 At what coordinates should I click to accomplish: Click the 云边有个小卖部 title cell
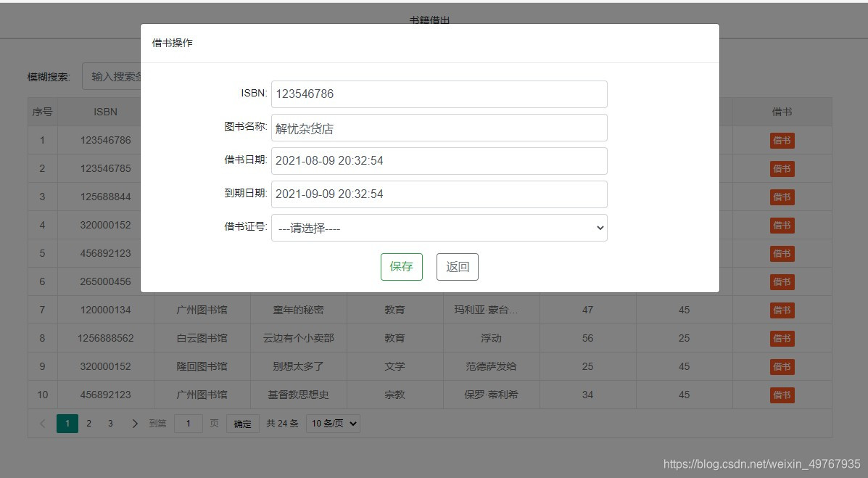click(298, 339)
